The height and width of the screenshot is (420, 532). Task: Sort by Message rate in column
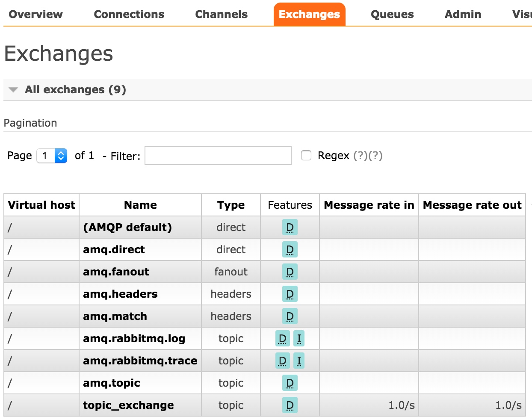(x=369, y=205)
